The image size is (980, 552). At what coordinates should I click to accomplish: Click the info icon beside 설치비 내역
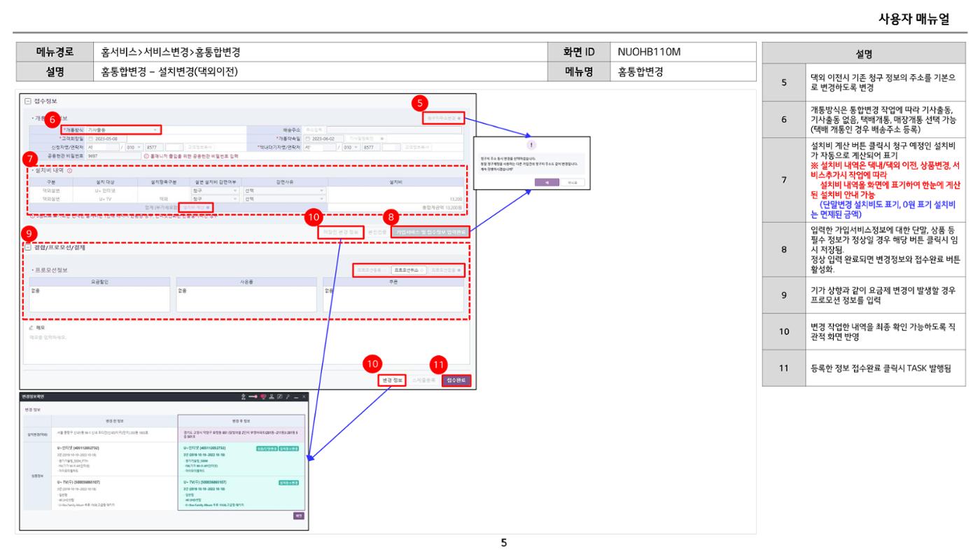click(x=71, y=170)
